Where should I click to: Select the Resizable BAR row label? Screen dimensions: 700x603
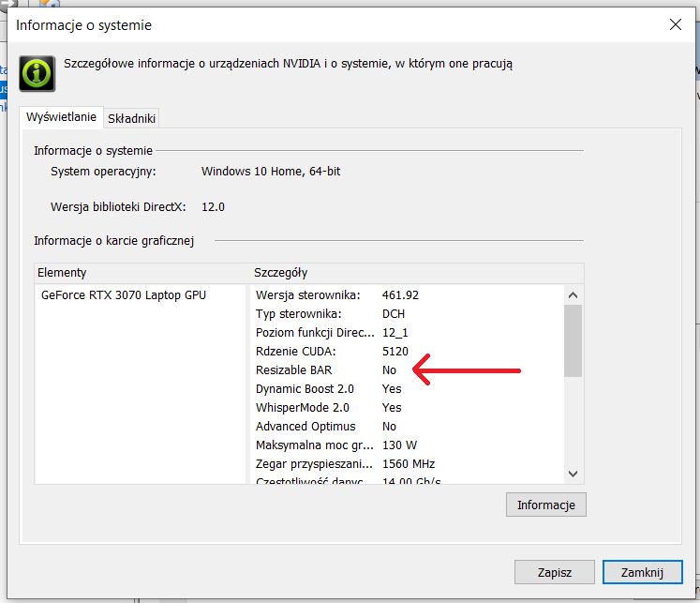(293, 370)
